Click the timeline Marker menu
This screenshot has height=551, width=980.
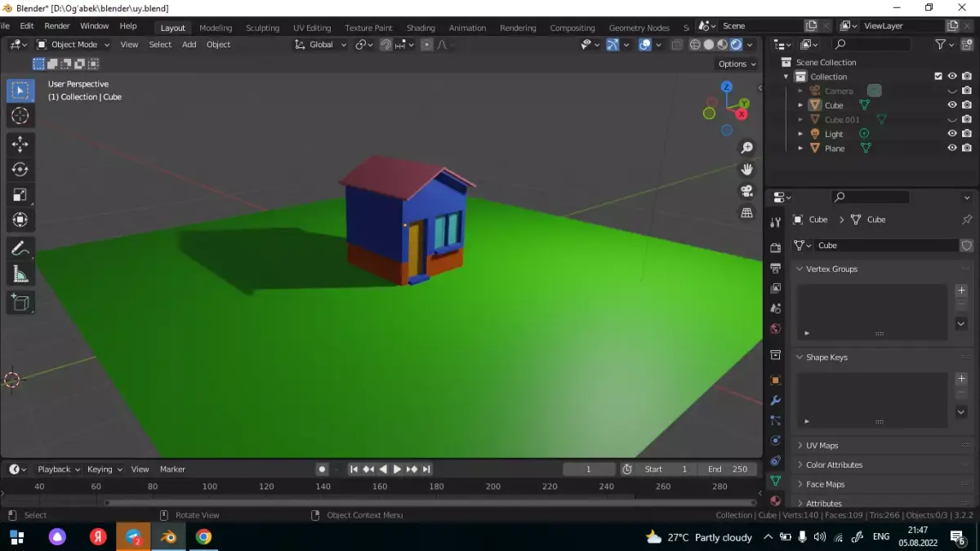[172, 469]
